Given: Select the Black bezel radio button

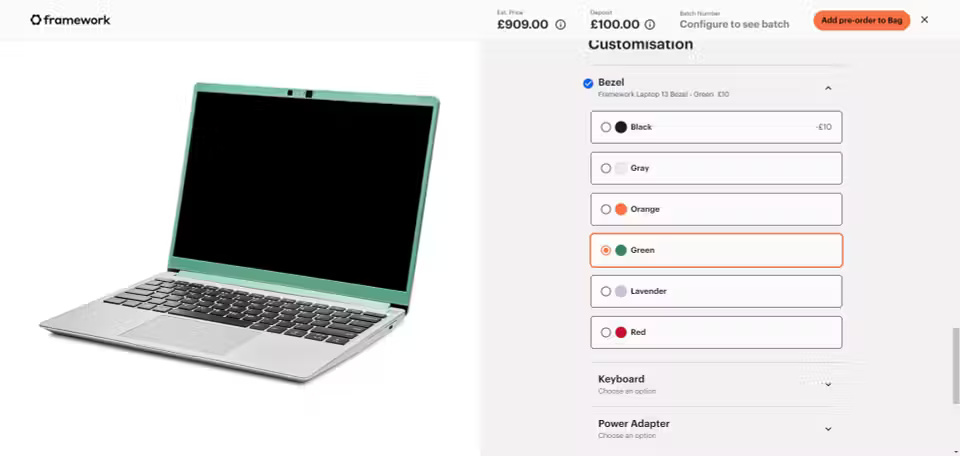Looking at the screenshot, I should (x=606, y=127).
